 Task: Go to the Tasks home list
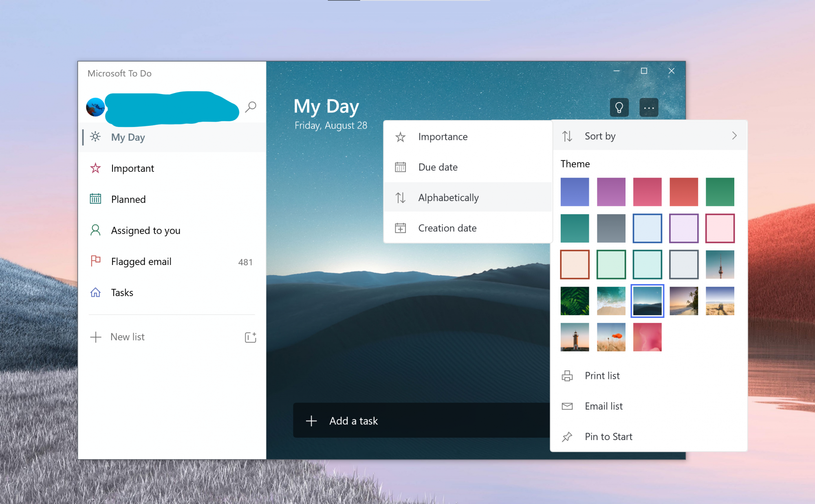tap(122, 292)
